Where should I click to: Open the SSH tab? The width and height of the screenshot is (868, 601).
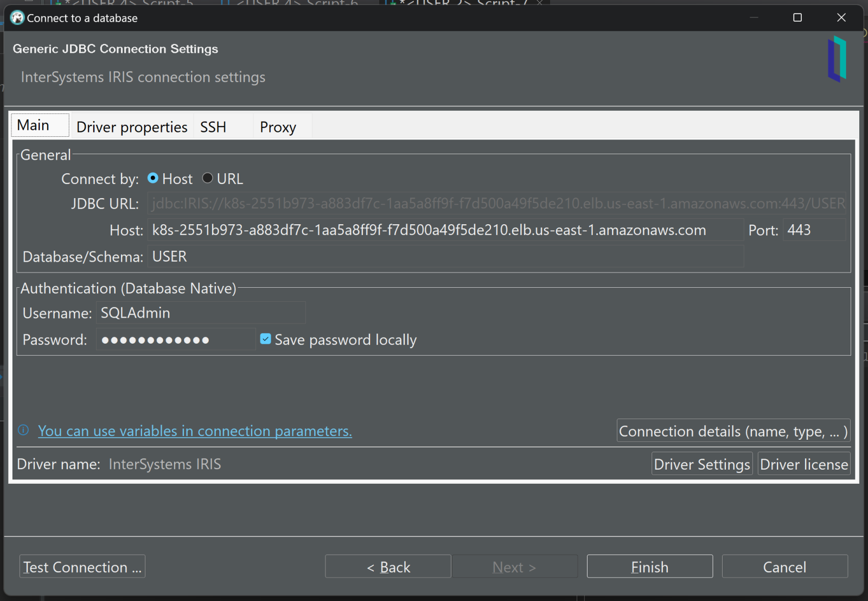(x=213, y=127)
